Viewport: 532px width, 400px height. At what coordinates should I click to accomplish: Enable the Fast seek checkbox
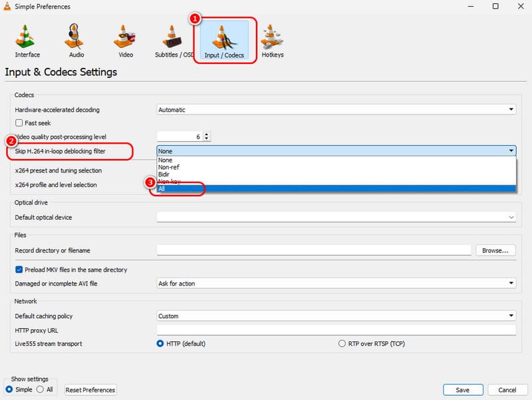19,123
